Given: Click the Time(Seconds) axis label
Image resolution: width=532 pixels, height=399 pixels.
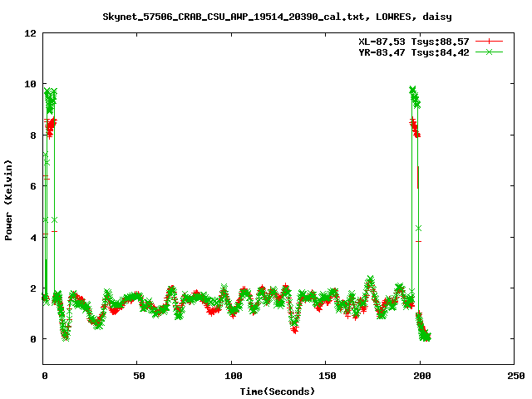Looking at the screenshot, I should click(x=277, y=392).
